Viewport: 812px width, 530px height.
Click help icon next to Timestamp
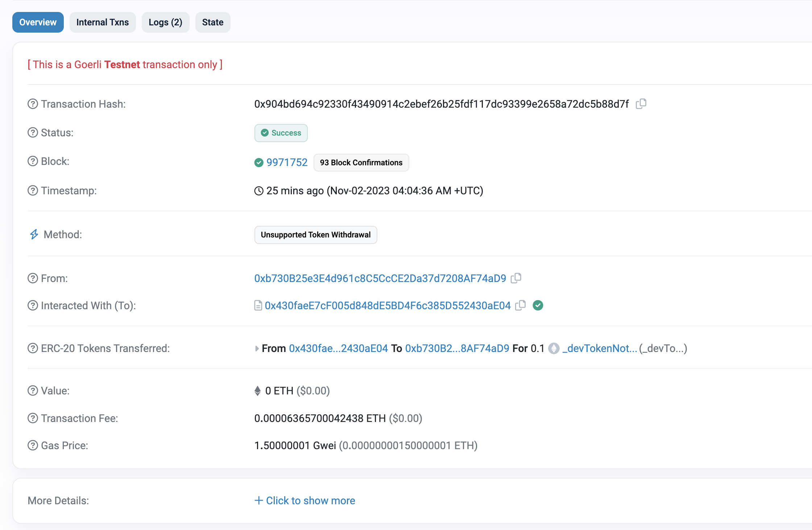(x=33, y=190)
